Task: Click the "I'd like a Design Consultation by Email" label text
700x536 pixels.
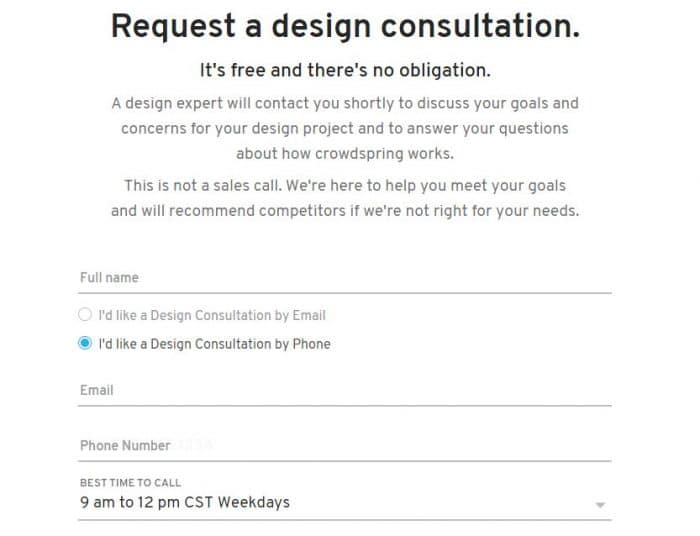Action: click(212, 315)
